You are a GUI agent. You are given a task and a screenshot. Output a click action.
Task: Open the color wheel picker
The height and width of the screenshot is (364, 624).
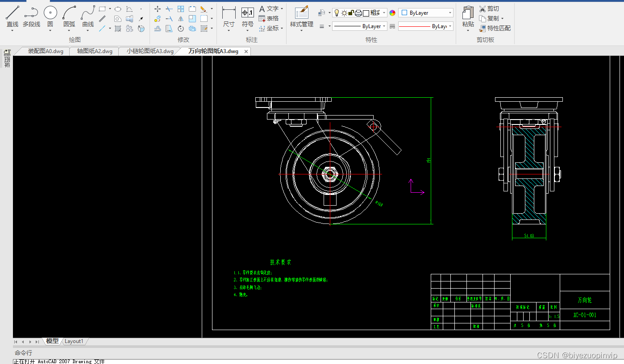[x=392, y=13]
